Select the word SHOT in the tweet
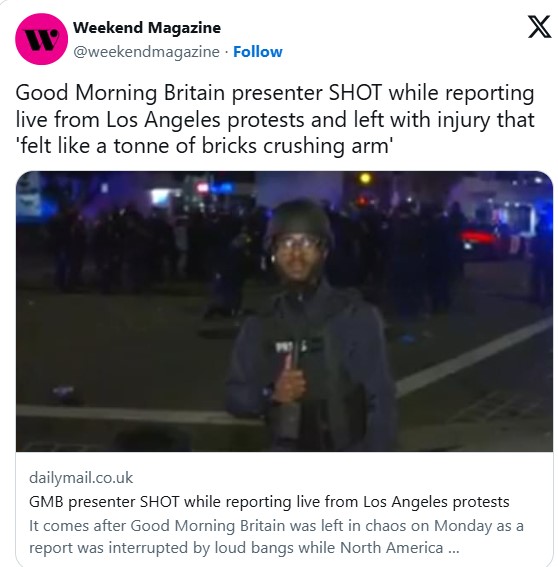Image resolution: width=558 pixels, height=567 pixels. click(x=355, y=93)
